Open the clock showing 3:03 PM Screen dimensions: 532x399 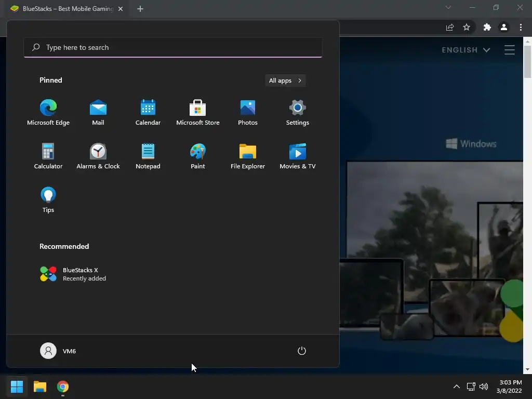(509, 387)
